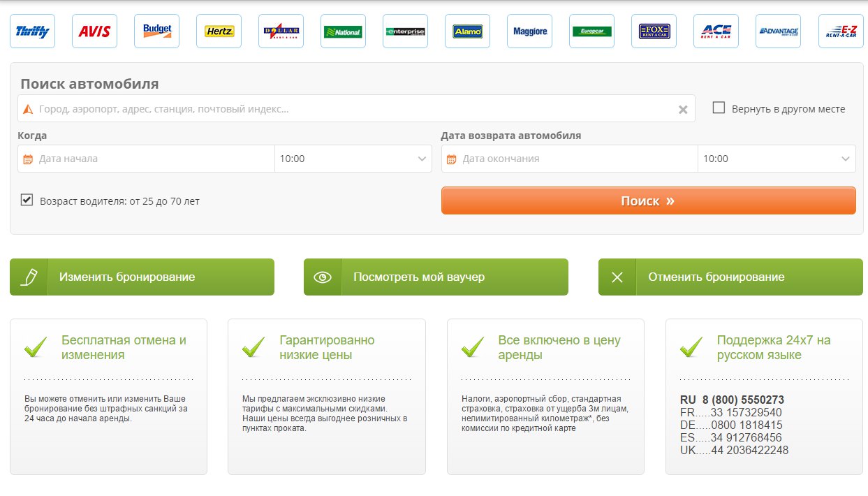Expand the pickup time 10:00 dropdown
This screenshot has height=496, width=868.
353,159
